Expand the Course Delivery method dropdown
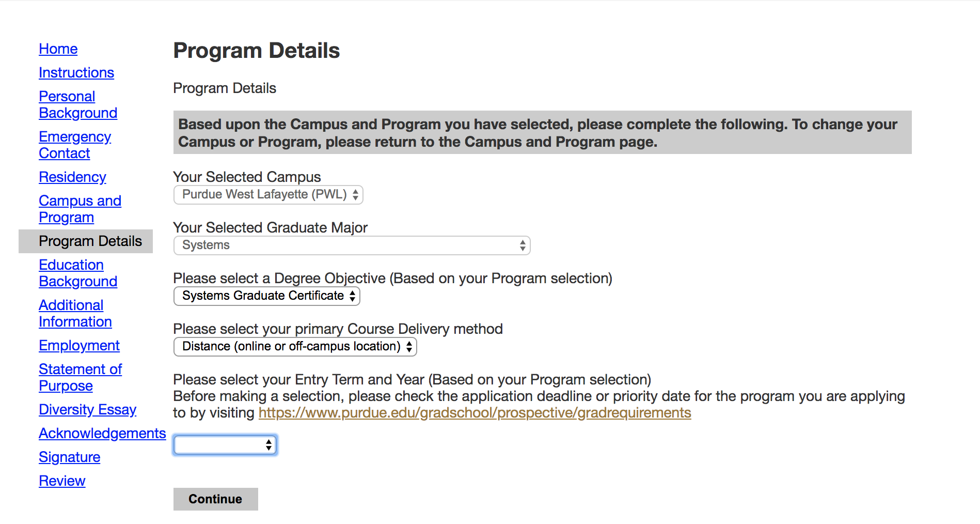This screenshot has width=980, height=524. pos(295,347)
